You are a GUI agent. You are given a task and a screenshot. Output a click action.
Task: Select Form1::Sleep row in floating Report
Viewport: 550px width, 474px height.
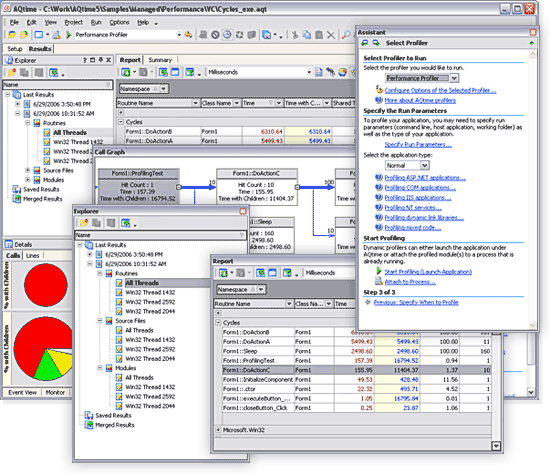click(356, 351)
